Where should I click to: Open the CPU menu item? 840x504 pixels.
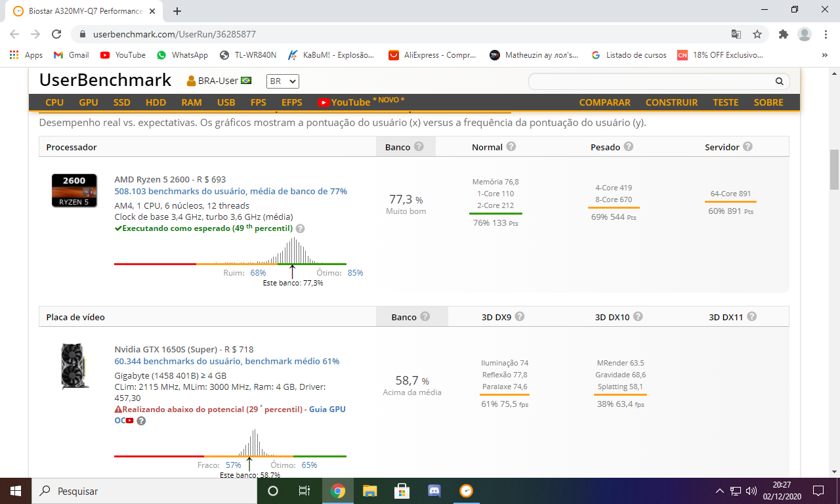pos(54,102)
